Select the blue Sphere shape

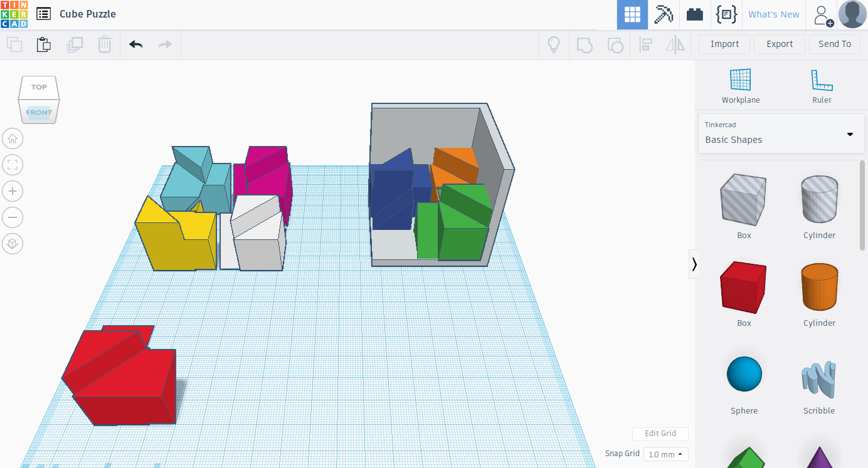pos(744,374)
